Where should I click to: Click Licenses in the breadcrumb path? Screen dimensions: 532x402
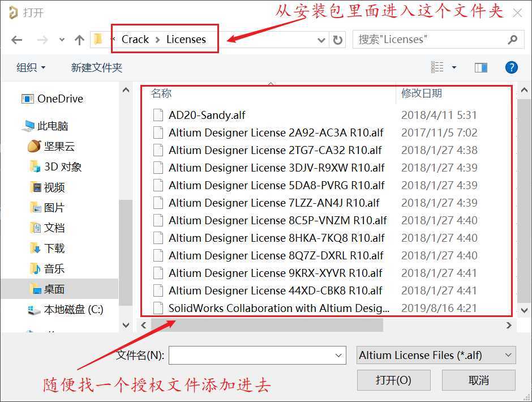(x=186, y=40)
